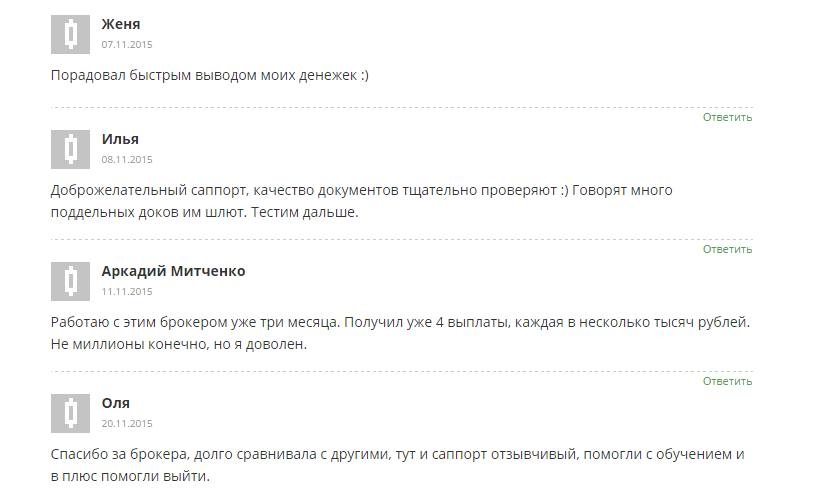Click the date 11.11.2015
The width and height of the screenshot is (818, 498).
pyautogui.click(x=127, y=291)
